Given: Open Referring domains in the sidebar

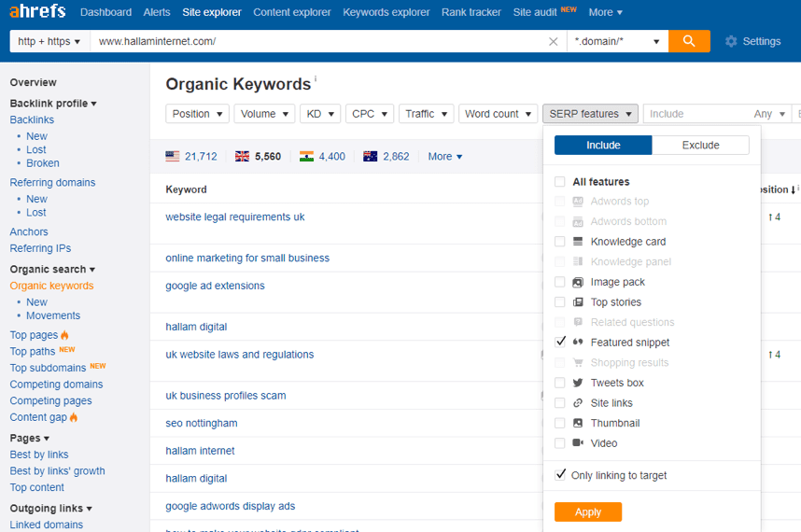Looking at the screenshot, I should point(52,182).
